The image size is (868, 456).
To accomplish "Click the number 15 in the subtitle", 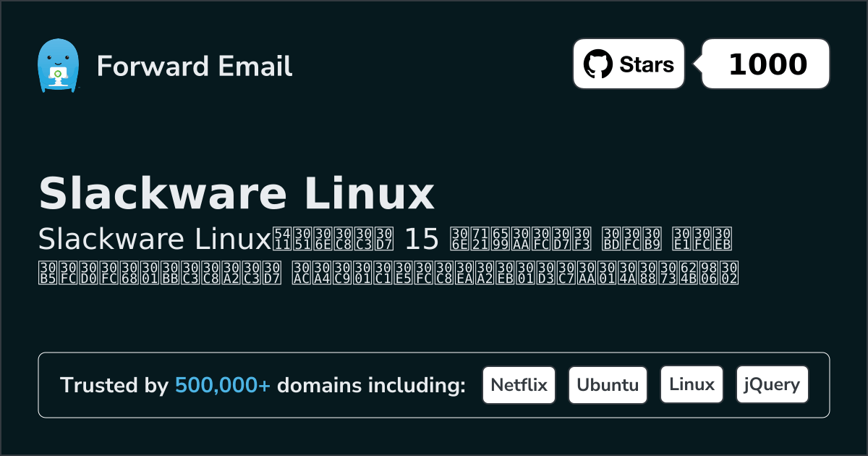I will tap(421, 237).
